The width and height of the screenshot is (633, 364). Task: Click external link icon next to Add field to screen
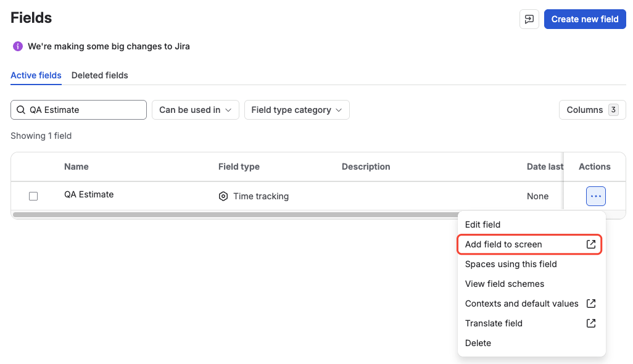[591, 244]
